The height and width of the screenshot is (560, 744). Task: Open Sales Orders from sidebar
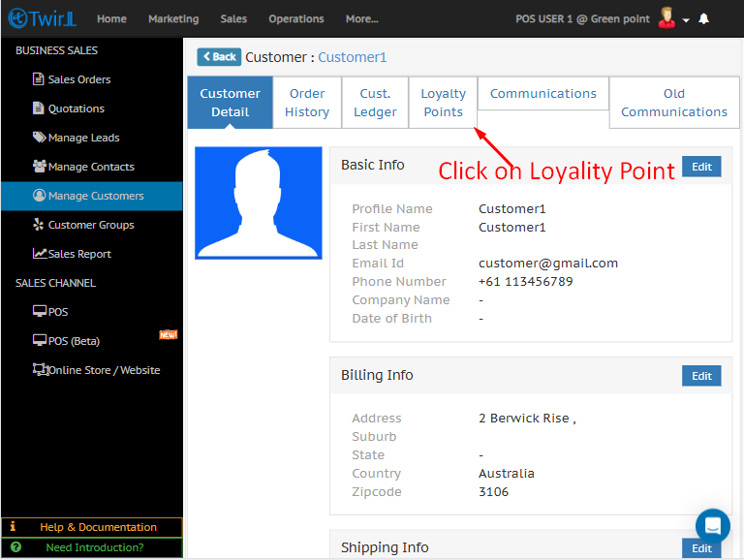click(x=78, y=79)
